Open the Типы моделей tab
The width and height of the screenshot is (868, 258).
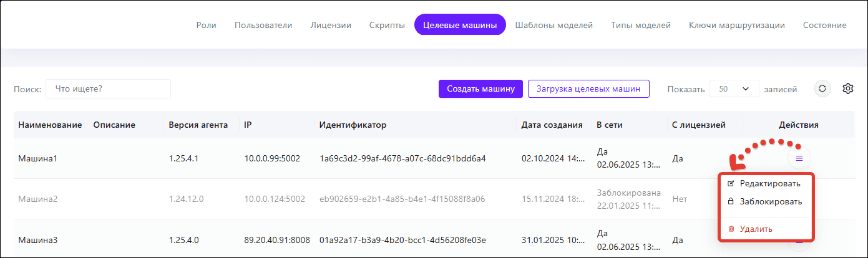click(x=641, y=26)
